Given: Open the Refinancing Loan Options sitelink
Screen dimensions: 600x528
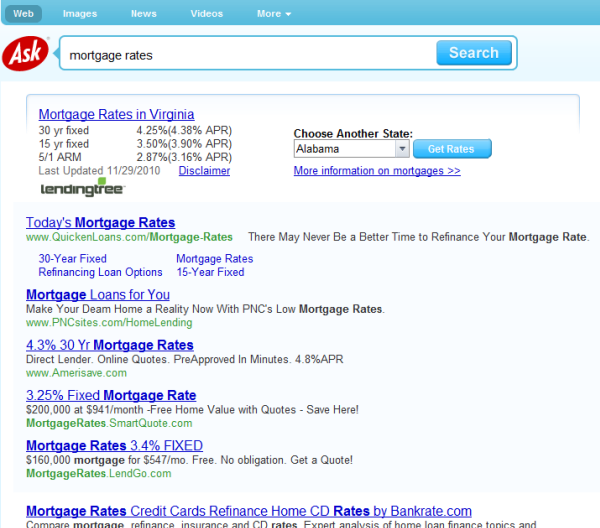Looking at the screenshot, I should (101, 272).
